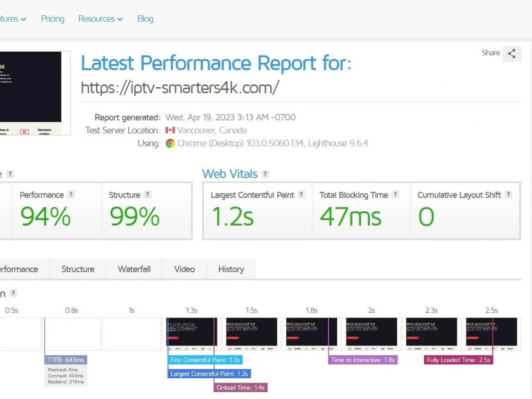This screenshot has height=399, width=532.
Task: Select the 1.8s filmstrip frame
Action: [x=311, y=334]
